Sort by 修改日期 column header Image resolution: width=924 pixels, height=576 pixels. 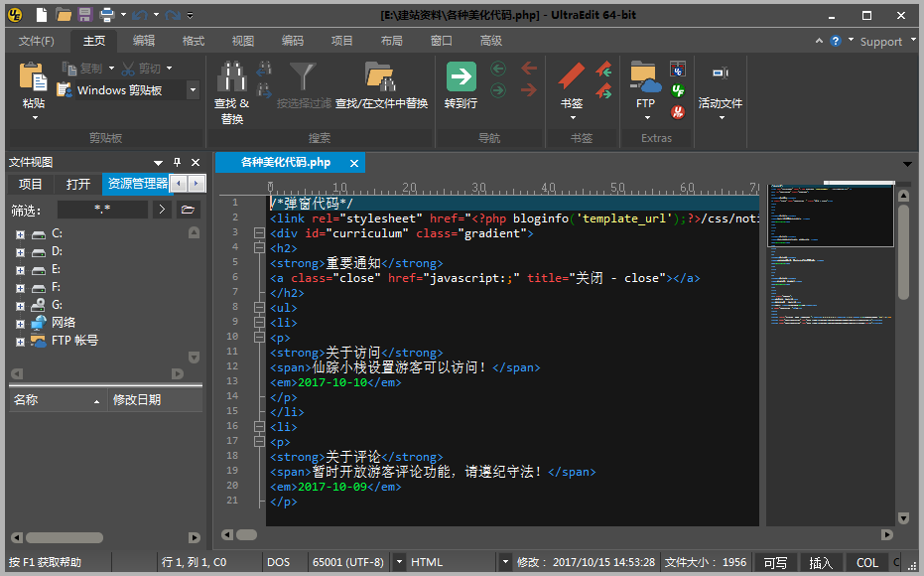(x=137, y=399)
